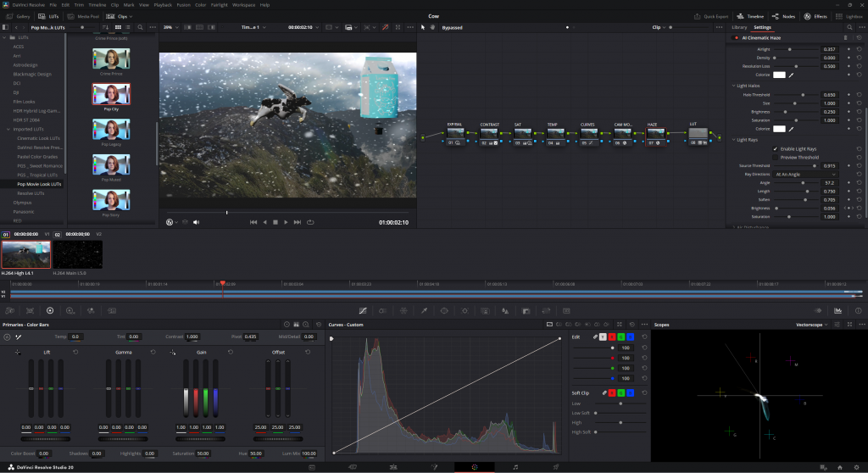The width and height of the screenshot is (868, 473).
Task: Toggle the Nodes panel button
Action: tap(783, 17)
